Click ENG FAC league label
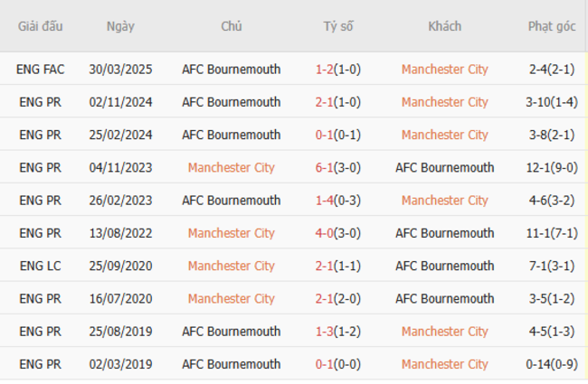 pos(41,70)
